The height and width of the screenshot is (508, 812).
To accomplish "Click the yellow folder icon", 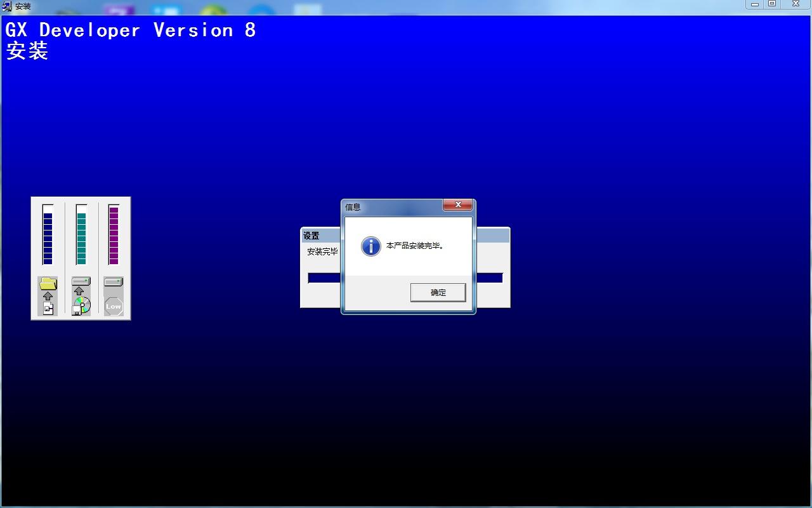I will [48, 283].
